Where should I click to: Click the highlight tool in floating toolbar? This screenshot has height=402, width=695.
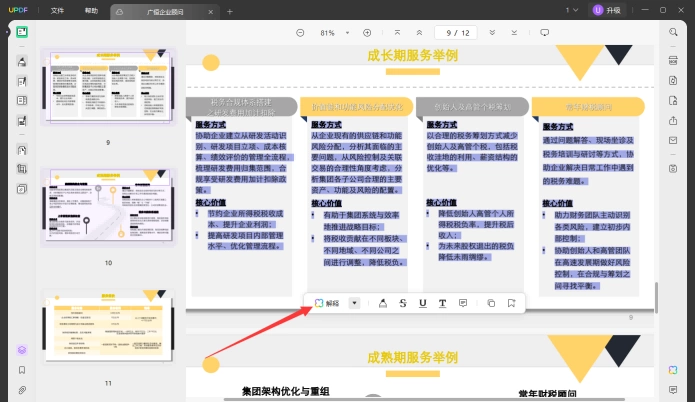tap(383, 303)
